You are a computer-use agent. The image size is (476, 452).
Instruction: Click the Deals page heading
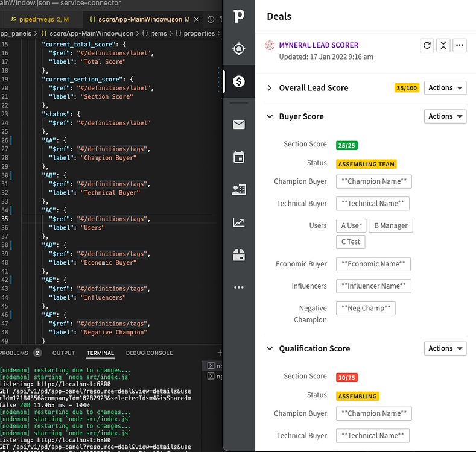[x=279, y=16]
